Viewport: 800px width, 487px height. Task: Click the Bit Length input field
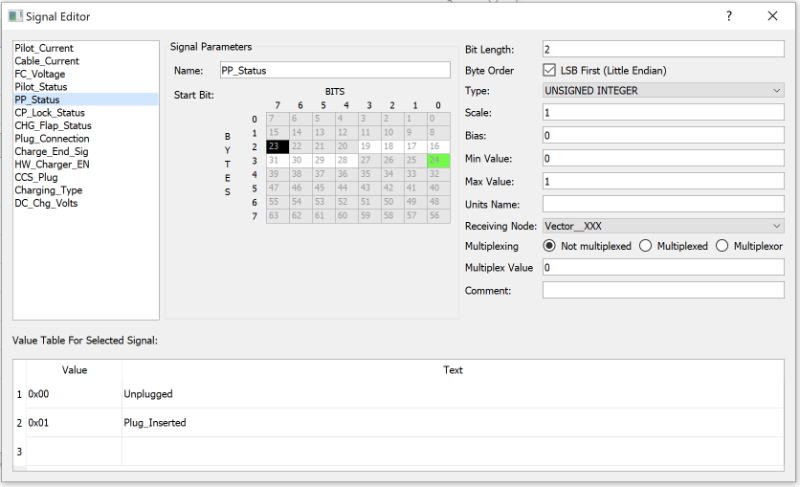tap(663, 49)
